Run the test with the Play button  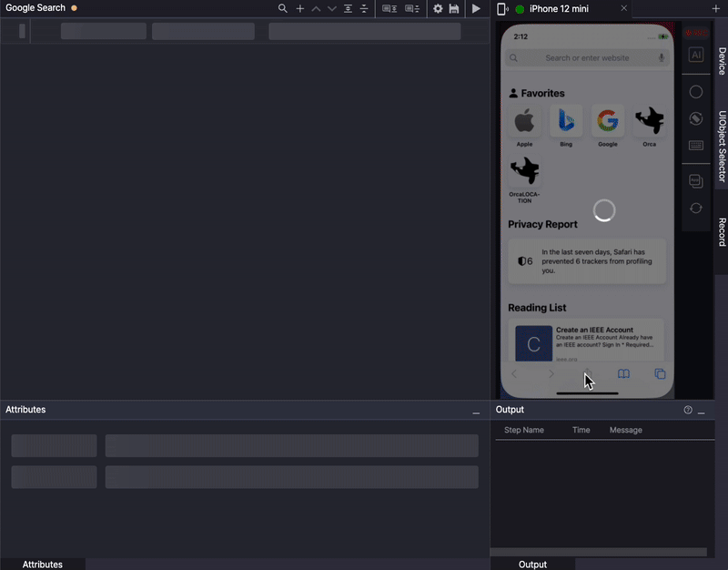click(476, 8)
